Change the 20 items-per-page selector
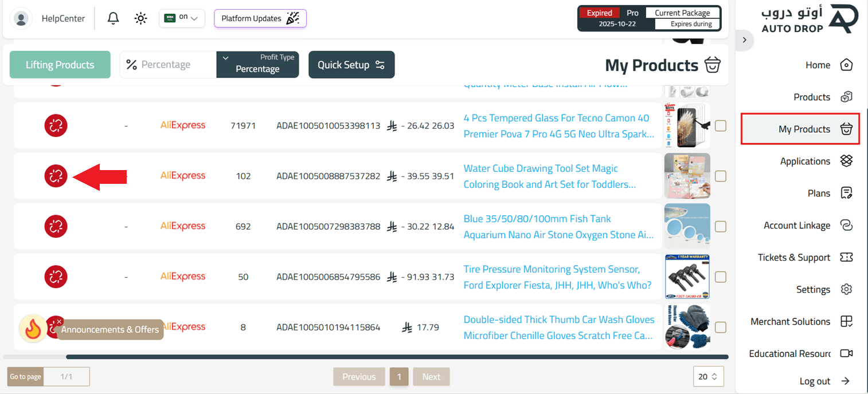Image resolution: width=868 pixels, height=394 pixels. click(708, 376)
